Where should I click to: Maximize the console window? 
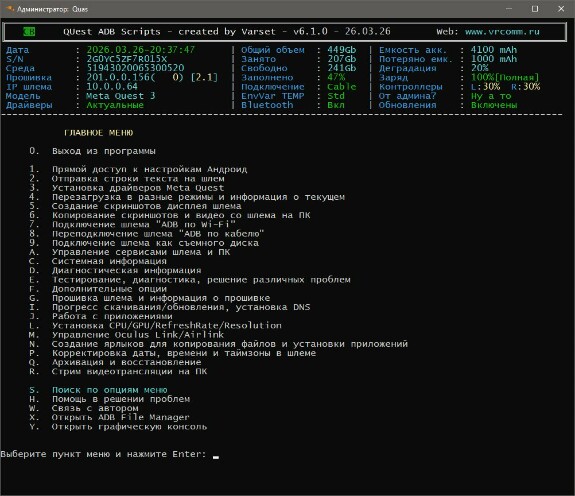point(535,9)
